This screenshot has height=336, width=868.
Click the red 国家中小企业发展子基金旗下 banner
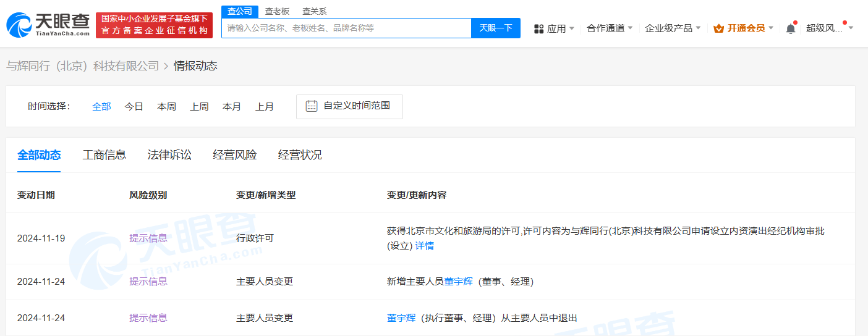tap(155, 25)
